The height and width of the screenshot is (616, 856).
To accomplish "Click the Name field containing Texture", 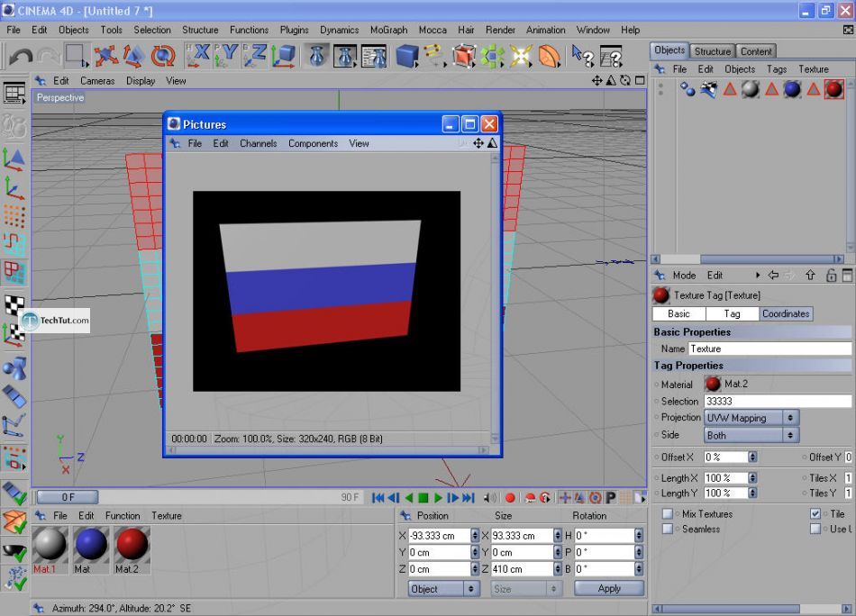I will point(769,349).
